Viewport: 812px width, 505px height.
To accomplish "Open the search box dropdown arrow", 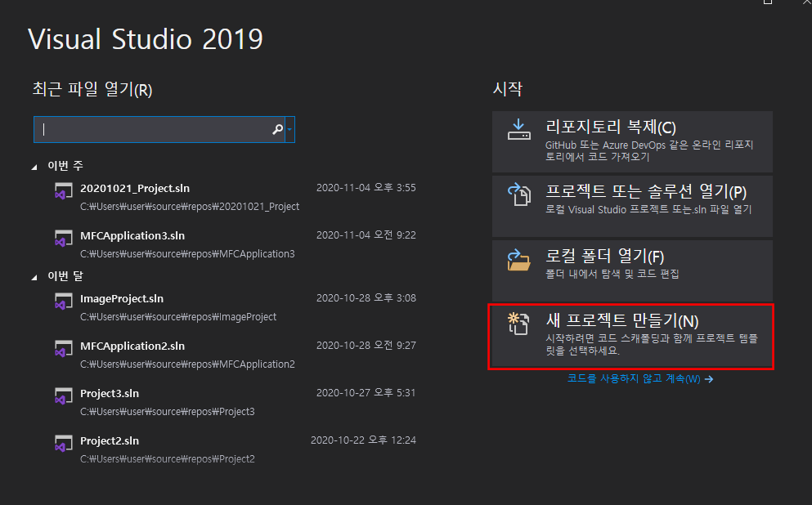I will click(x=289, y=129).
